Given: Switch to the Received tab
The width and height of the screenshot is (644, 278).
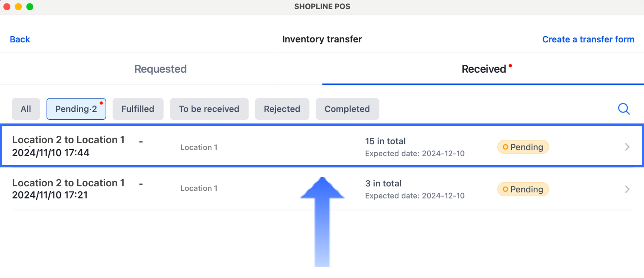Looking at the screenshot, I should pyautogui.click(x=484, y=69).
